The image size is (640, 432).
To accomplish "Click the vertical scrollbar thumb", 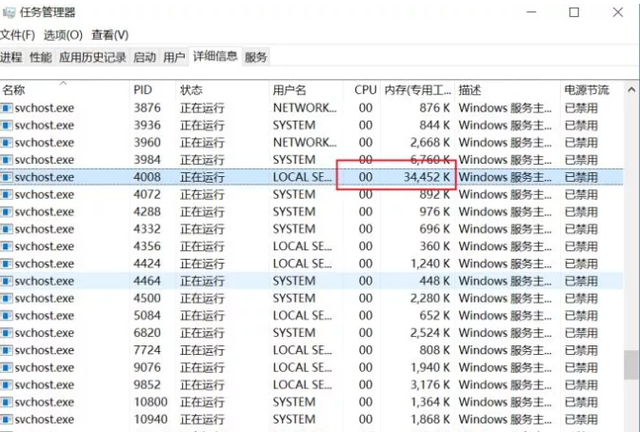I will pos(631,363).
